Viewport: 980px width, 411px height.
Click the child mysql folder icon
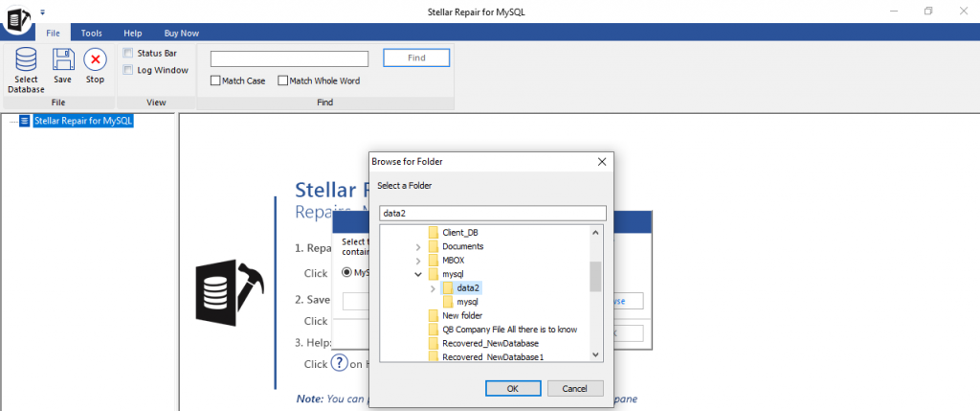(448, 302)
